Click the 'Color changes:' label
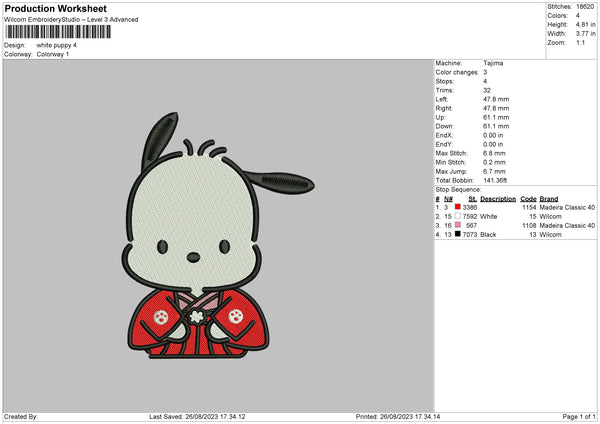This screenshot has height=424, width=600. coord(457,72)
